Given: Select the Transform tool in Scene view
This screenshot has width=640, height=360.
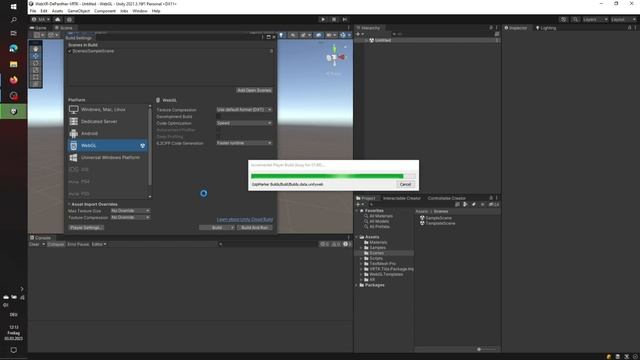Looking at the screenshot, I should click(x=36, y=84).
